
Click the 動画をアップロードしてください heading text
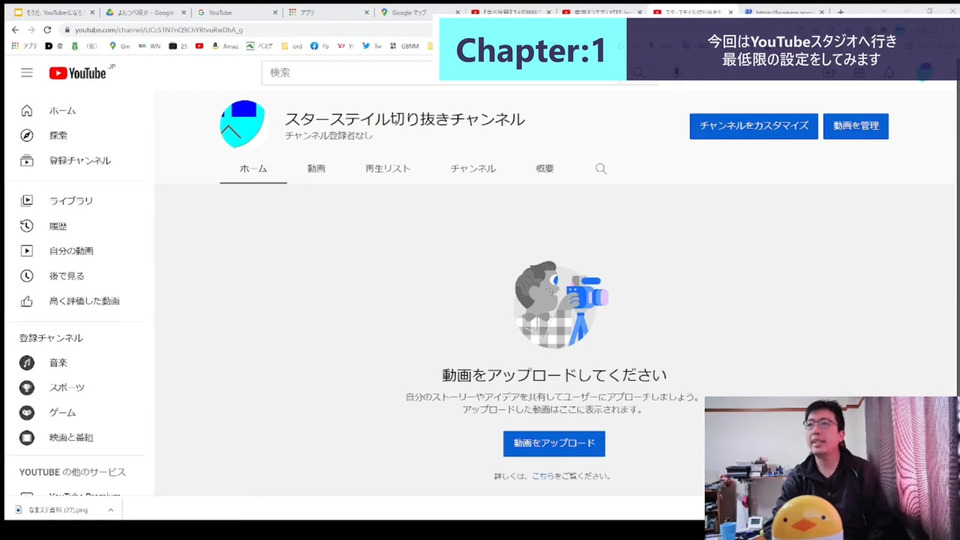click(x=554, y=375)
